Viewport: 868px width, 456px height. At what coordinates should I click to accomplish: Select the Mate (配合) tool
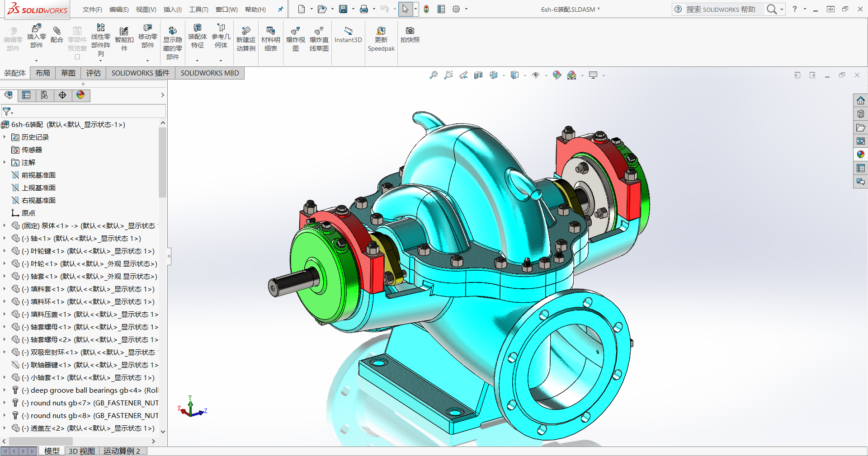pyautogui.click(x=57, y=35)
